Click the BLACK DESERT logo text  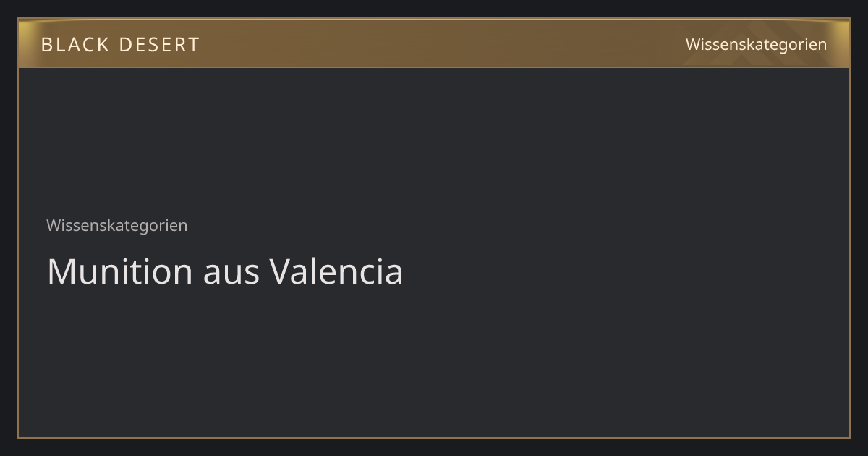tap(120, 44)
